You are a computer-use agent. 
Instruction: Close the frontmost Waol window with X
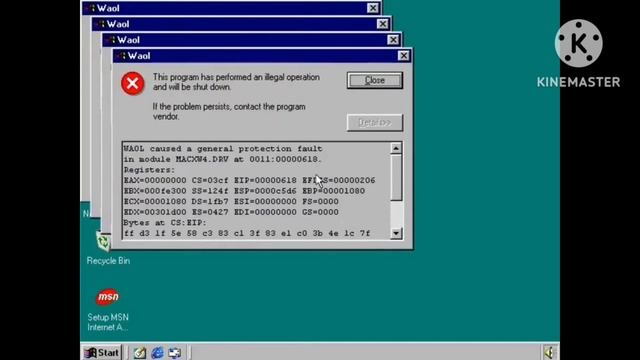pyautogui.click(x=403, y=56)
